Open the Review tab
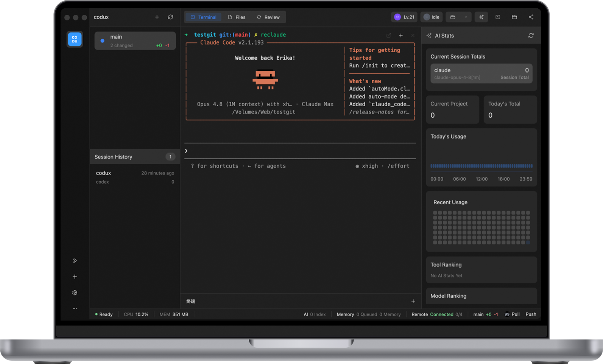Image resolution: width=603 pixels, height=364 pixels. coord(268,17)
